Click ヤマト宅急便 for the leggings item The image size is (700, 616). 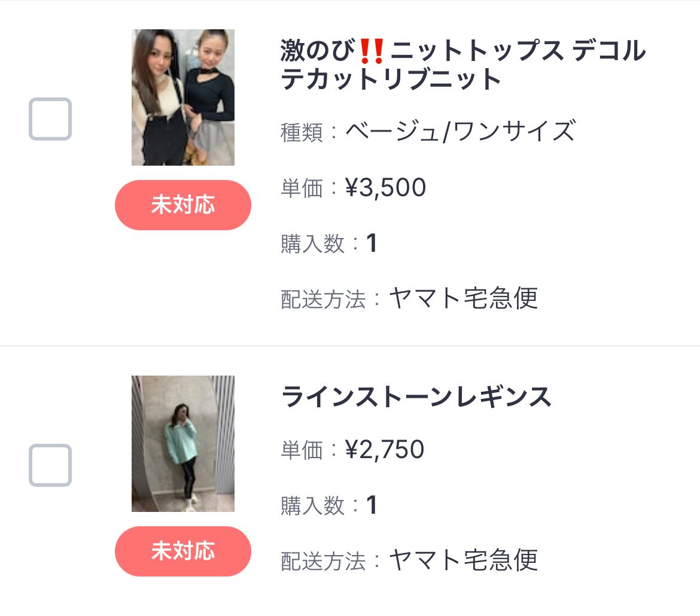(x=463, y=560)
